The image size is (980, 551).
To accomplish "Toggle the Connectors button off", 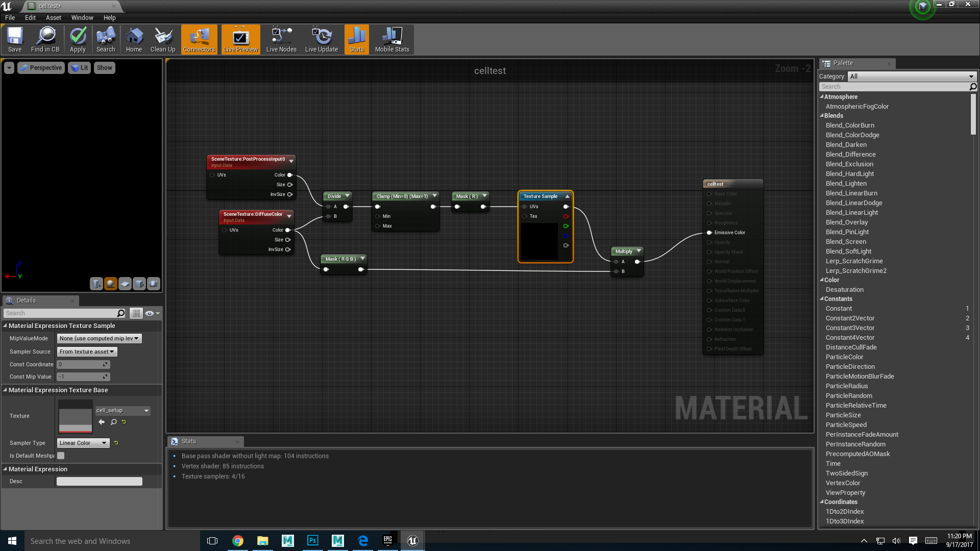I will (199, 39).
